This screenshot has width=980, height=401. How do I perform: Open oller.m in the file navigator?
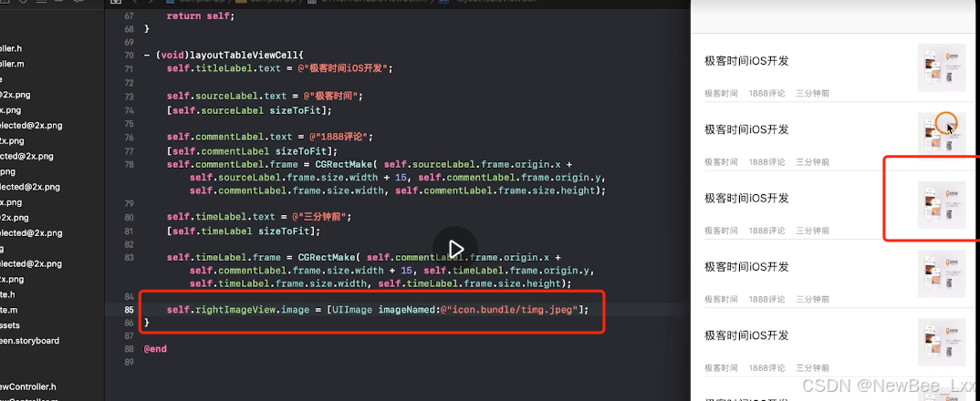12,64
